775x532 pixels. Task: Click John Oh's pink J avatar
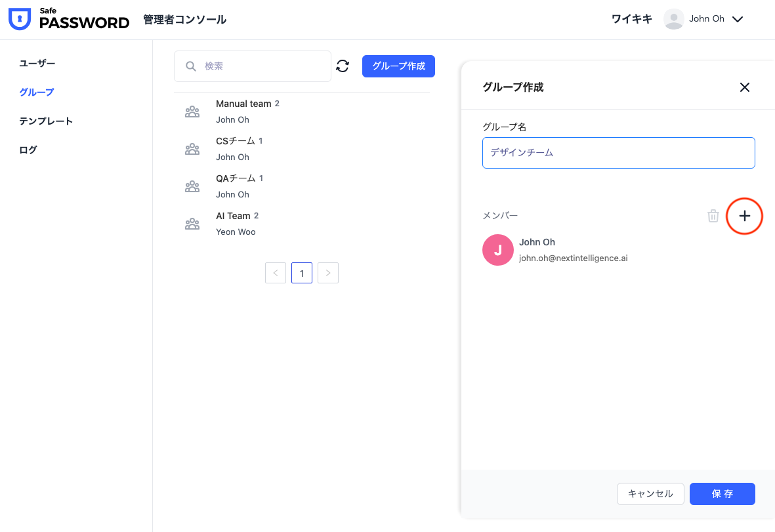[x=497, y=250]
